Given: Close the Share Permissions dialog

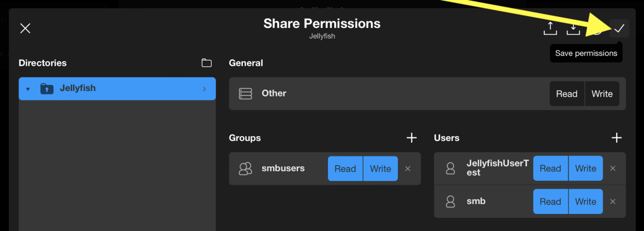Looking at the screenshot, I should coord(25,29).
